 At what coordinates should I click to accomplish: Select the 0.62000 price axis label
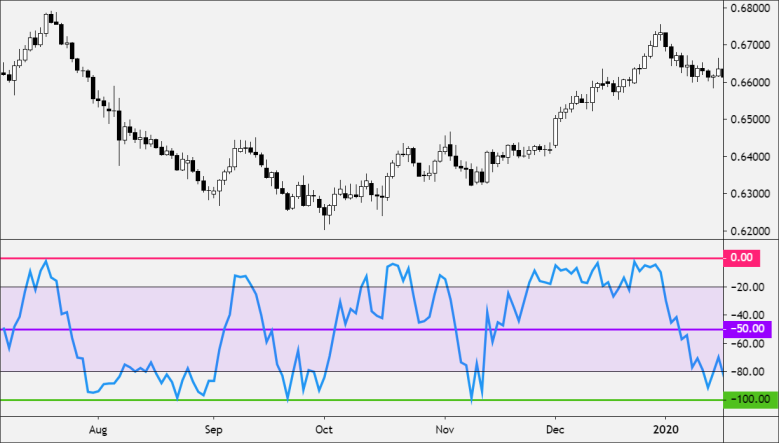750,230
